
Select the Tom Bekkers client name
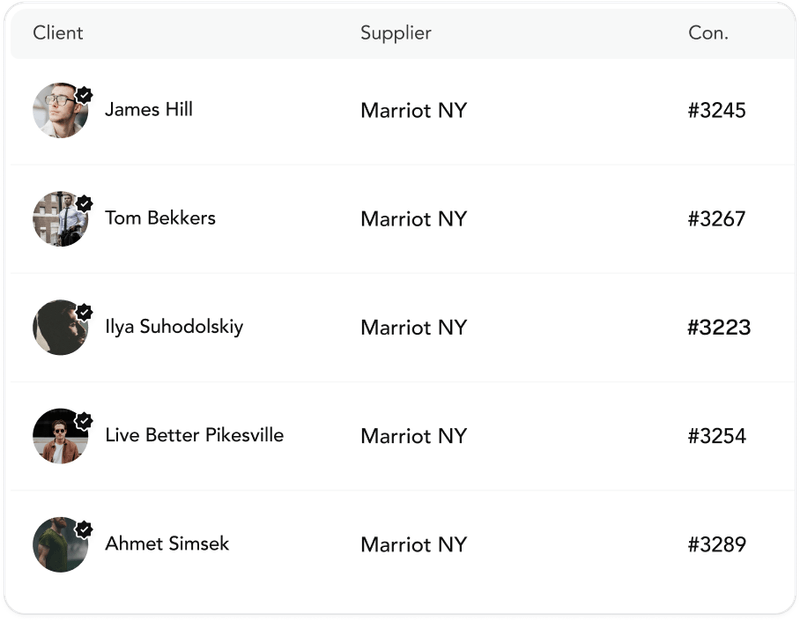(160, 218)
